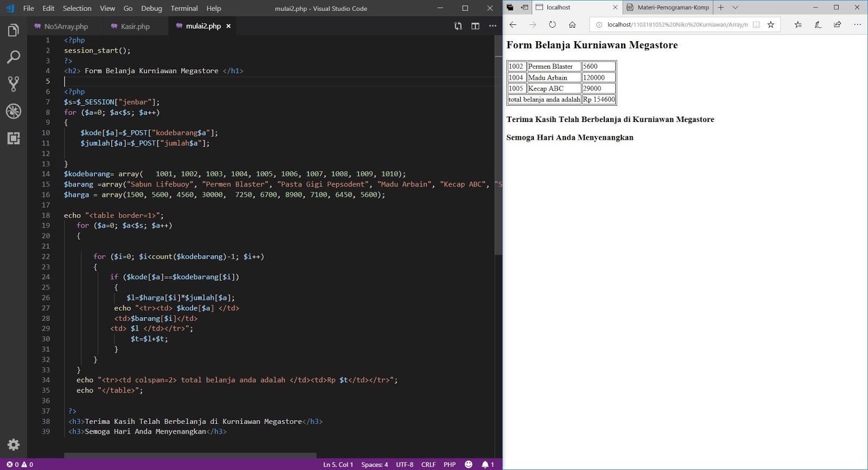
Task: Refresh the localhost browser page
Action: [x=552, y=24]
